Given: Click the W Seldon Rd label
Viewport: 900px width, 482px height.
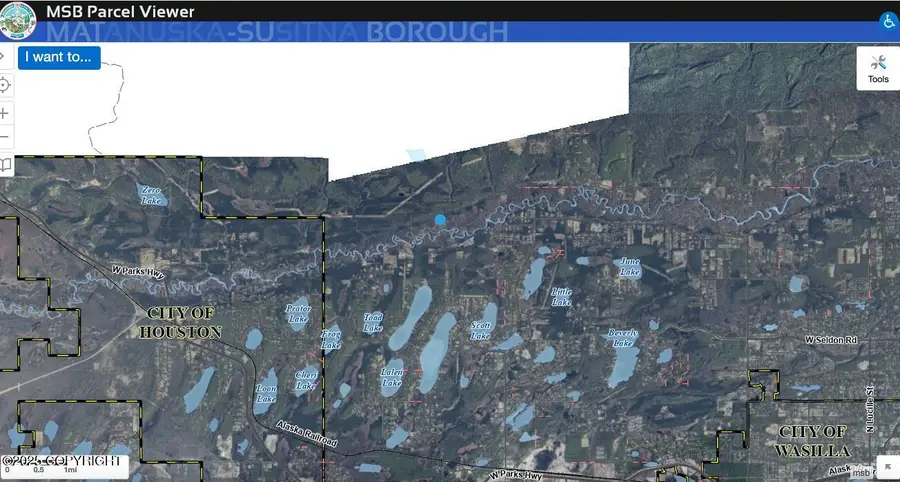Looking at the screenshot, I should point(831,340).
